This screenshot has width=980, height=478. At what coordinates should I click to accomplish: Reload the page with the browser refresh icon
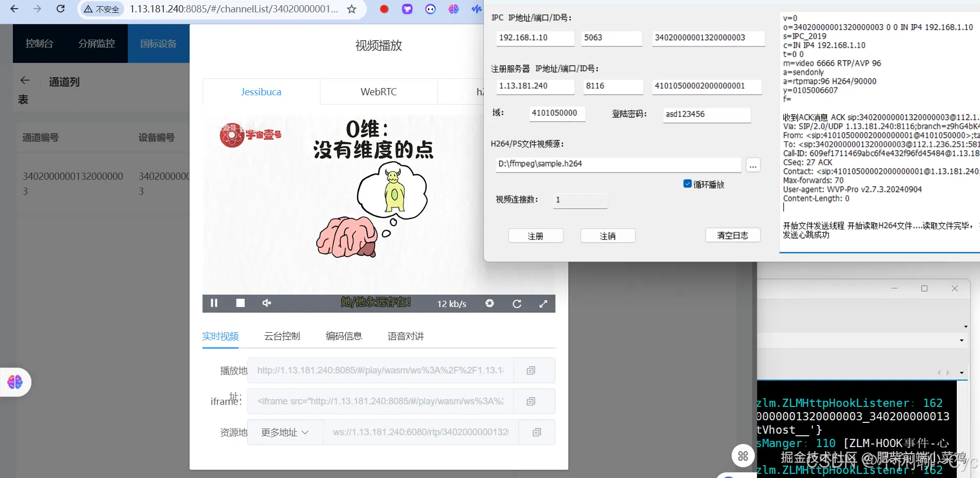60,9
